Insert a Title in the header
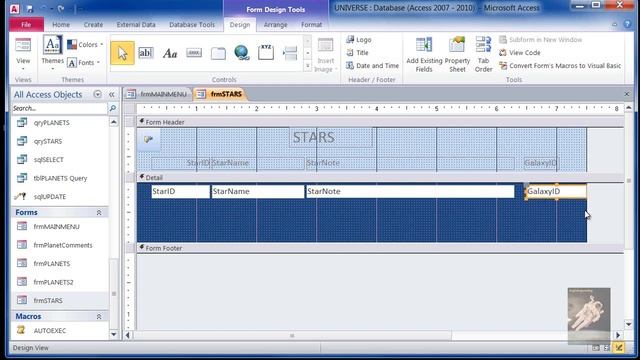The width and height of the screenshot is (640, 360). coord(358,53)
